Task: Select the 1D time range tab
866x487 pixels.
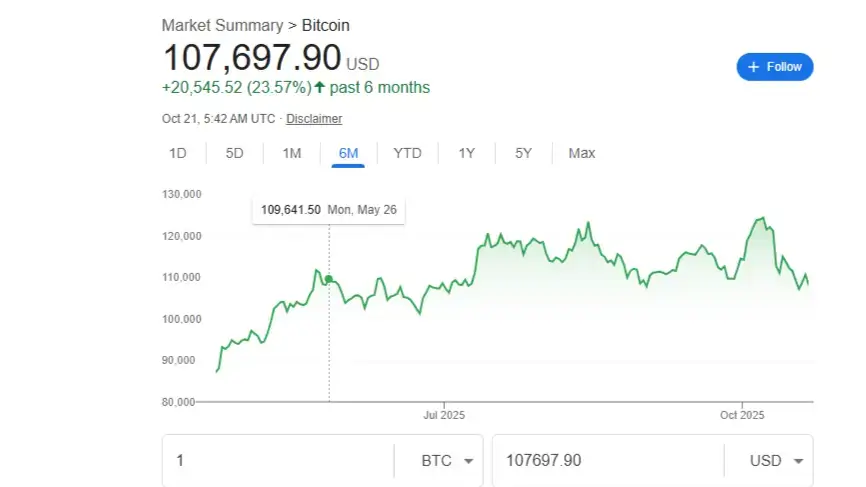Action: coord(178,153)
